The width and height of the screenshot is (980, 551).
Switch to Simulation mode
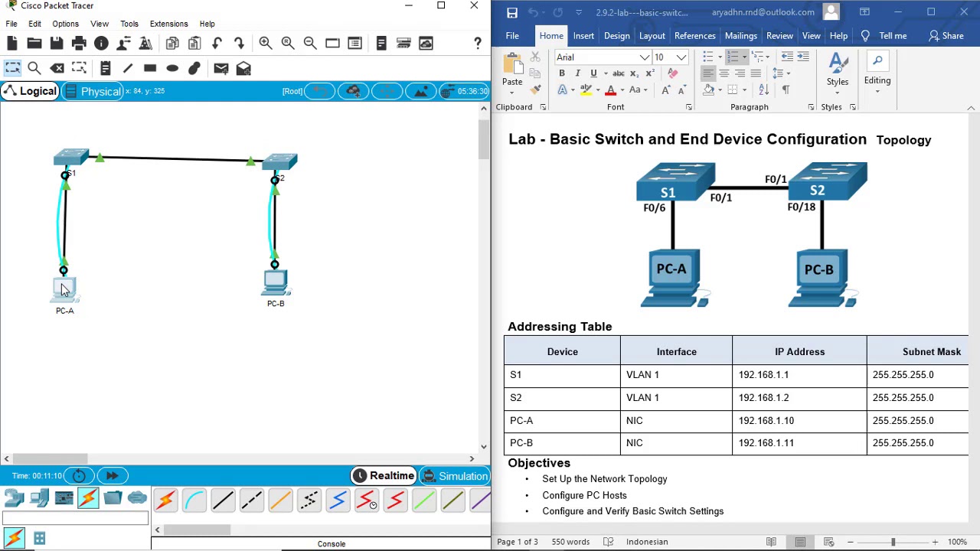[x=455, y=476]
